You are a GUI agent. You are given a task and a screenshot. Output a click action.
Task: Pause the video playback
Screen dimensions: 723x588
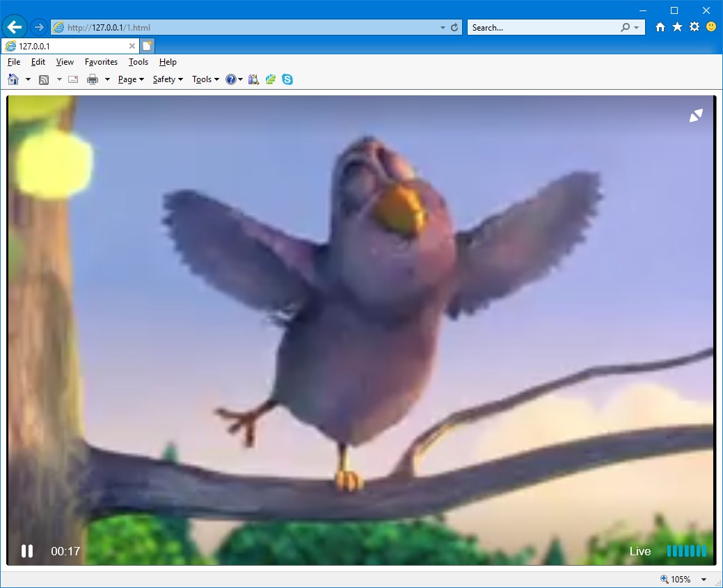[x=26, y=551]
